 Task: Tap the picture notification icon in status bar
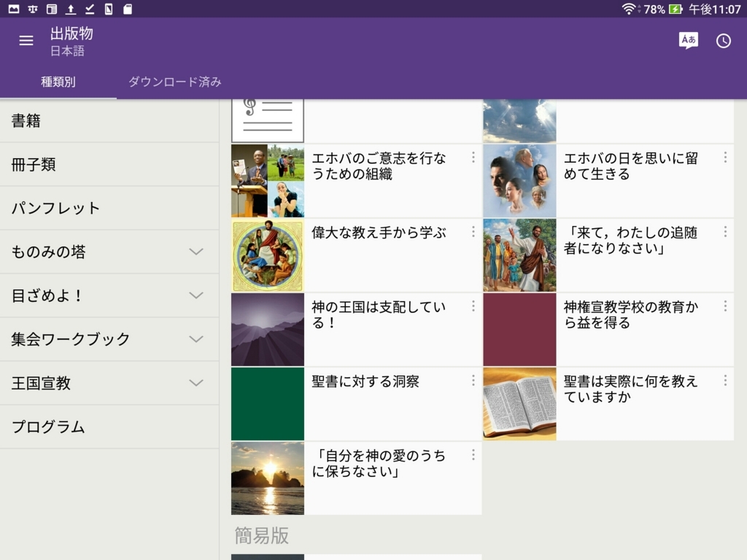[x=14, y=9]
